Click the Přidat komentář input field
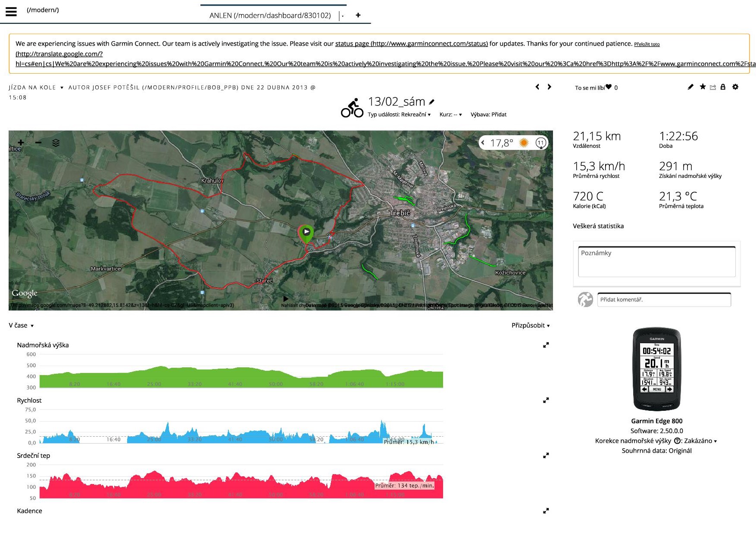This screenshot has height=534, width=756. 664,300
